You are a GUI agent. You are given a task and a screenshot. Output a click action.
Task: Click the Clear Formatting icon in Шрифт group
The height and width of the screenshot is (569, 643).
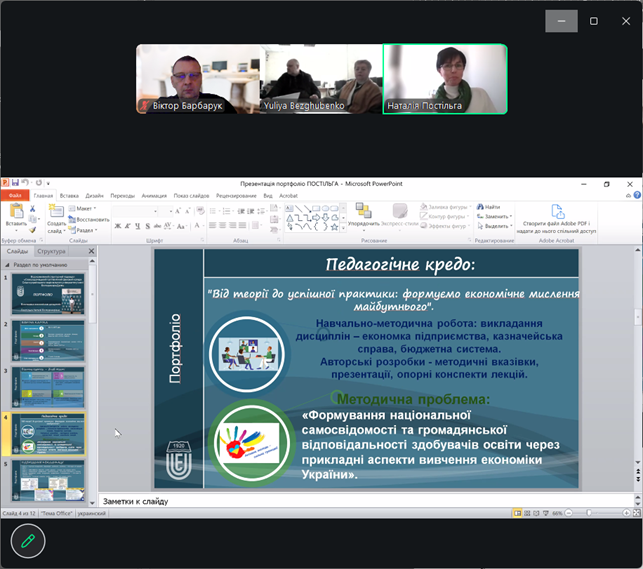(200, 211)
